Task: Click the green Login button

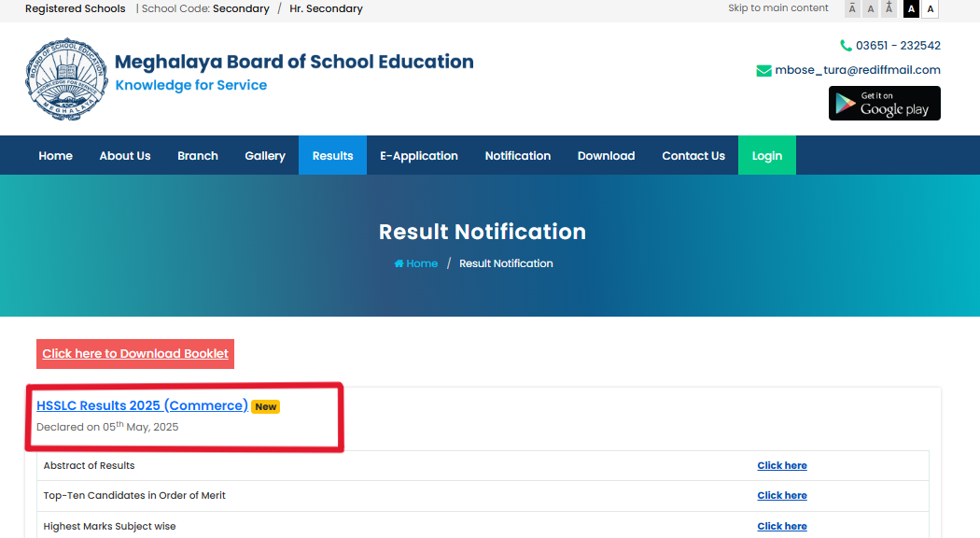Action: click(x=766, y=155)
